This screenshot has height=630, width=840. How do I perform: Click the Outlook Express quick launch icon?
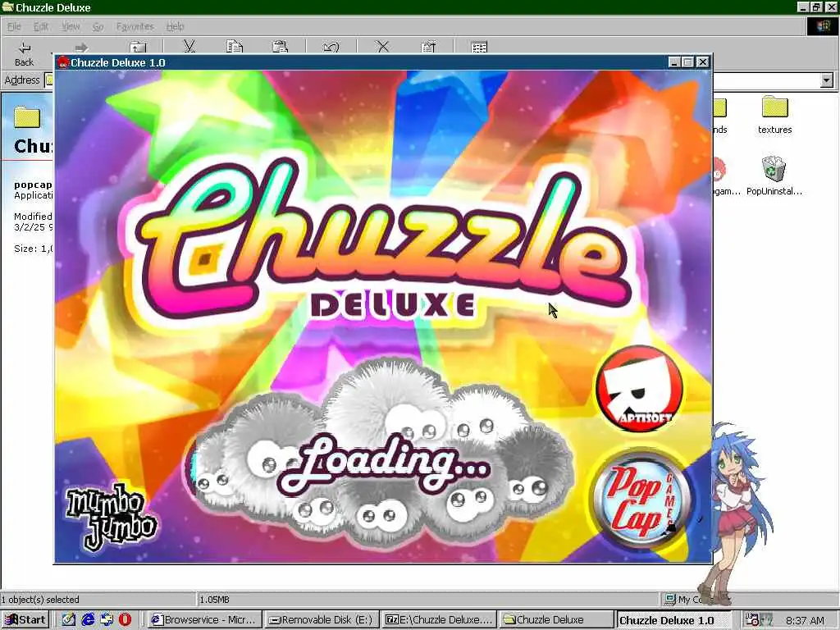[x=107, y=620]
